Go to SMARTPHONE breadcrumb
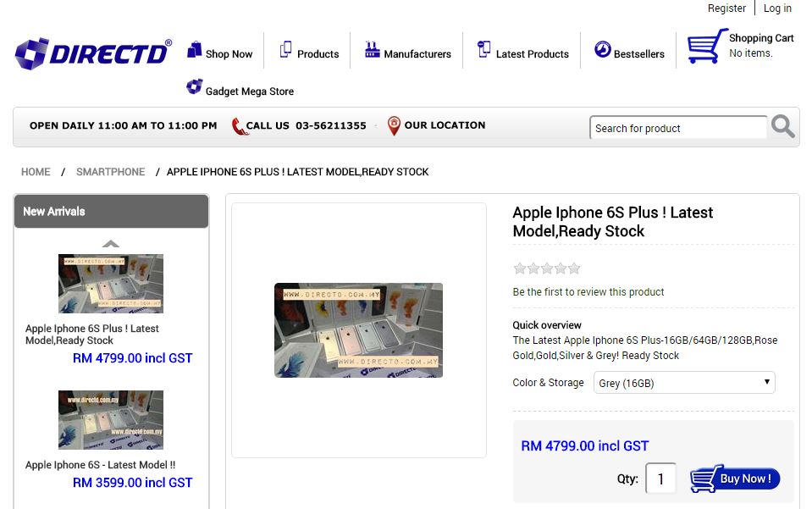The width and height of the screenshot is (812, 509). click(x=110, y=172)
